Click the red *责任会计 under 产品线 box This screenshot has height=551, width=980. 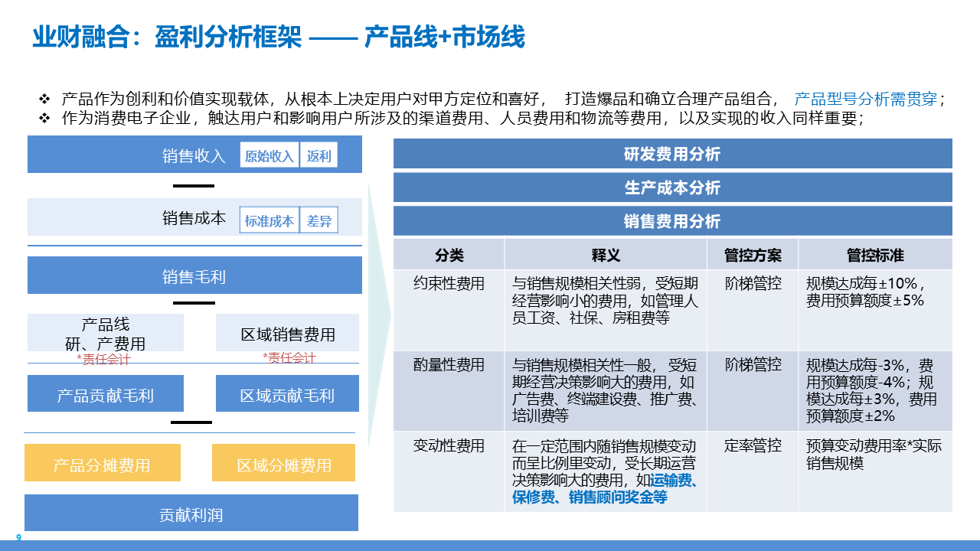coord(103,359)
